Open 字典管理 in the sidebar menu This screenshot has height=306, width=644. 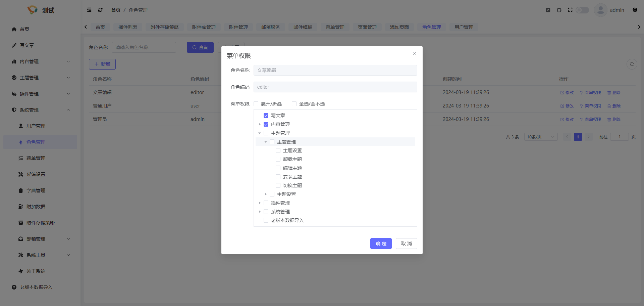click(x=36, y=190)
